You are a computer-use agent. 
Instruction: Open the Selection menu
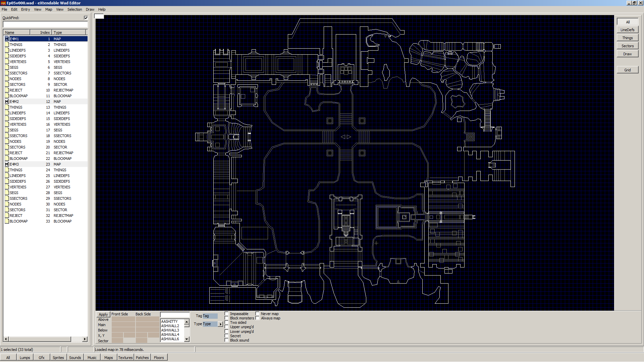click(74, 9)
